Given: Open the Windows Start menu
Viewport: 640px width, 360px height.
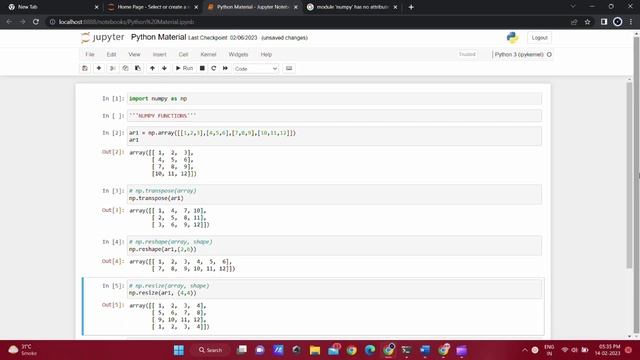Looking at the screenshot, I should click(179, 350).
